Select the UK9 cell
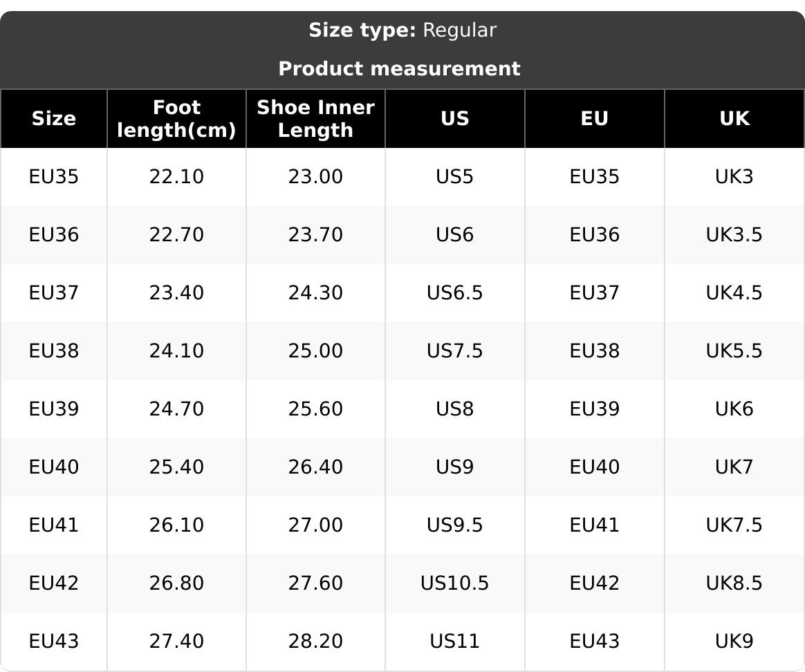This screenshot has height=672, width=805. 734,642
